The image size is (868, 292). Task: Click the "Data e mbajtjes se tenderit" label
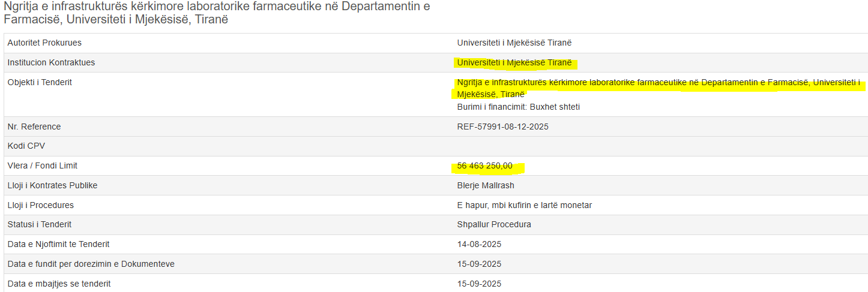[59, 284]
